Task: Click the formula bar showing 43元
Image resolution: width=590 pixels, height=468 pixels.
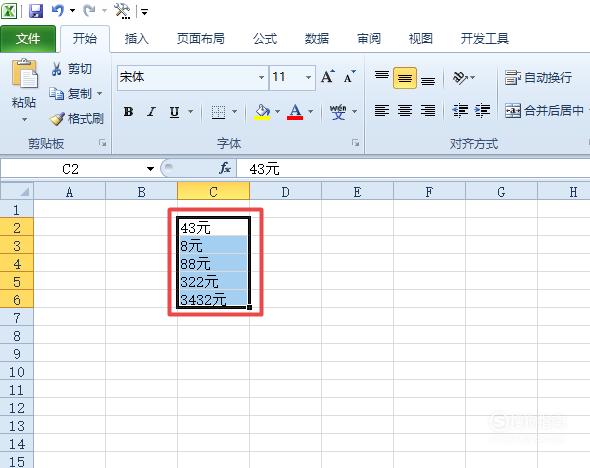Action: pyautogui.click(x=413, y=169)
